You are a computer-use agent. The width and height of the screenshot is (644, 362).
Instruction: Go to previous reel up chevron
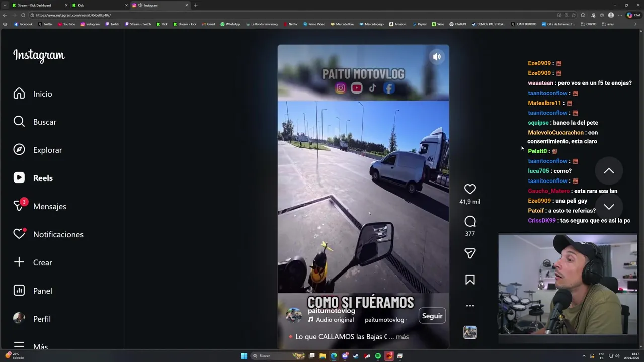[609, 171]
